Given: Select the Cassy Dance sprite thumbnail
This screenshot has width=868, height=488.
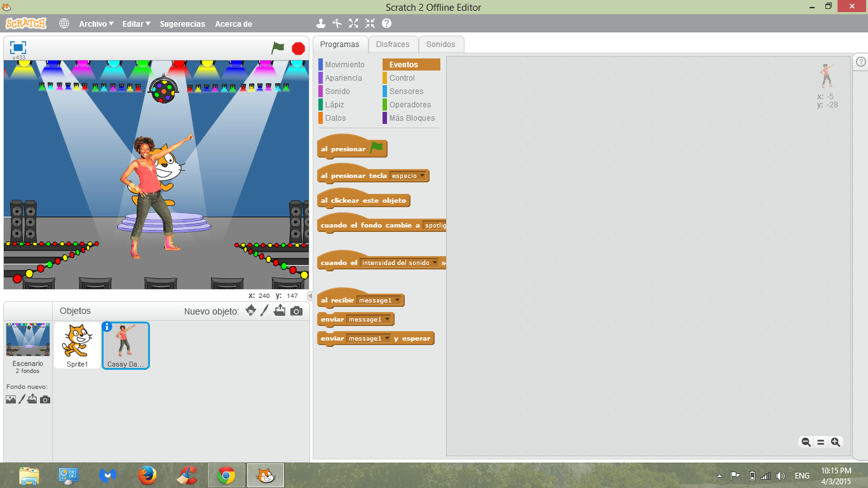Looking at the screenshot, I should point(125,346).
